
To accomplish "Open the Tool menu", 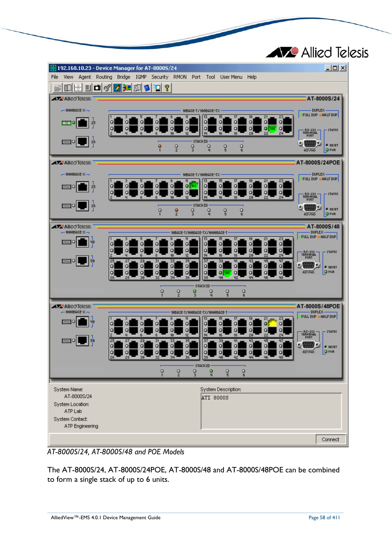I will click(x=210, y=77).
